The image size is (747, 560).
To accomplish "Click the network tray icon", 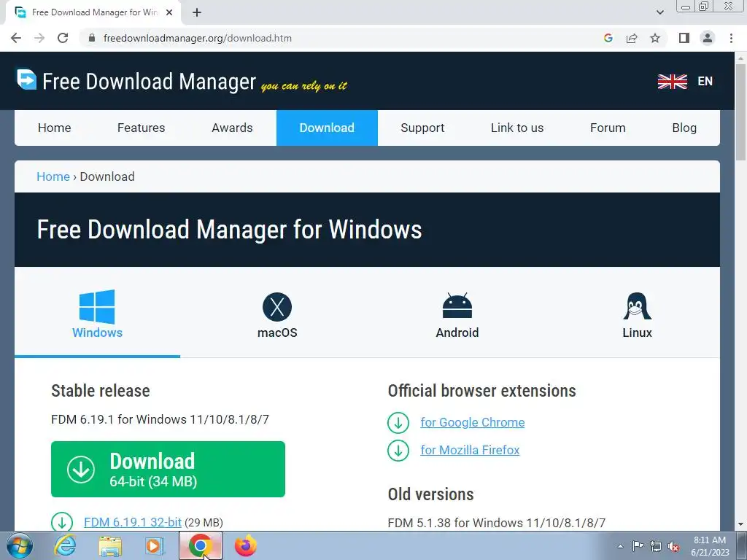I will point(656,546).
